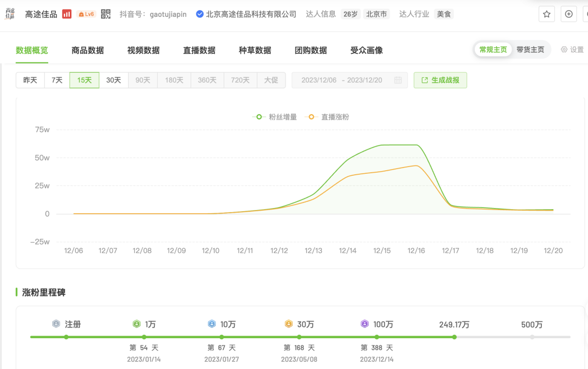Switch to 带货主页 view

530,50
